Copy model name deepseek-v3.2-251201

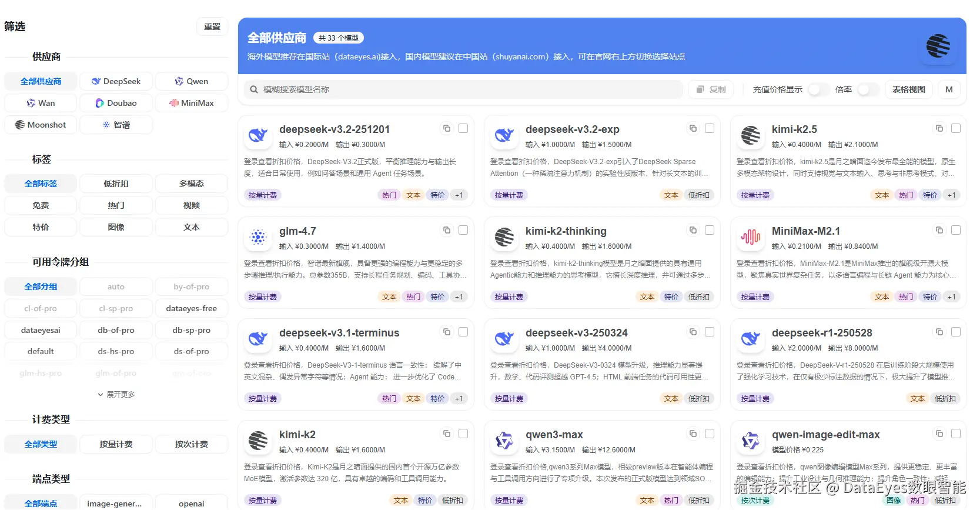(x=447, y=128)
